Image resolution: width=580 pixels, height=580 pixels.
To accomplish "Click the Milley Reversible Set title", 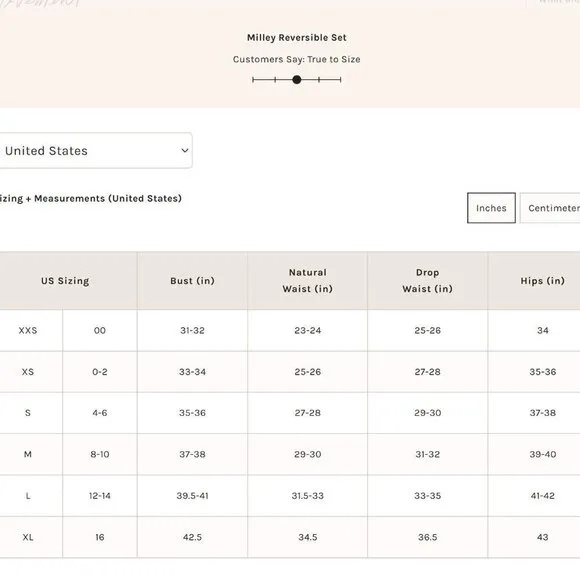I will (297, 38).
